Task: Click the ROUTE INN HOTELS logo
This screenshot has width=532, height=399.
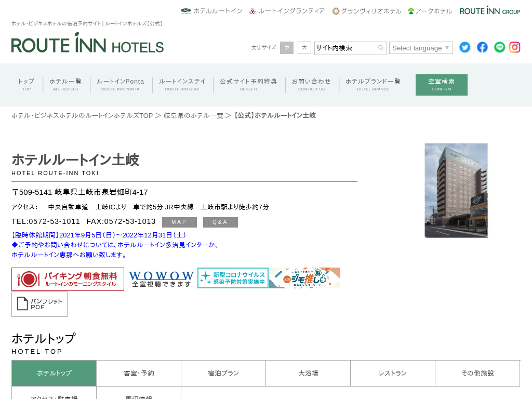Action: pos(87,43)
